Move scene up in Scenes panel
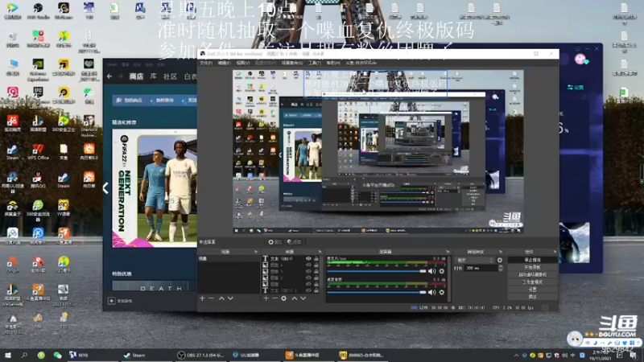The width and height of the screenshot is (644, 362). [221, 298]
